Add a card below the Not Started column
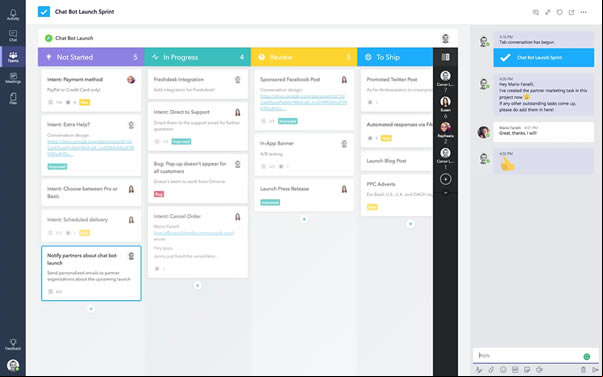603x377 pixels. tap(91, 309)
